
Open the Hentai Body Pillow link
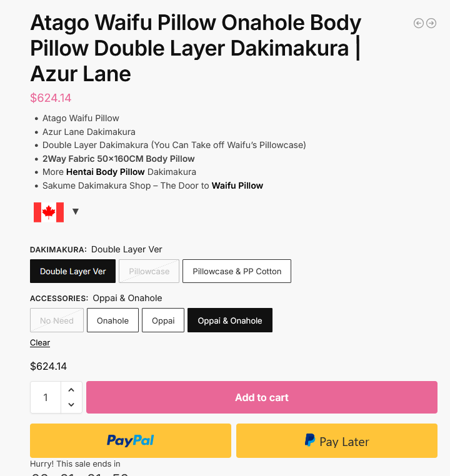tap(106, 172)
